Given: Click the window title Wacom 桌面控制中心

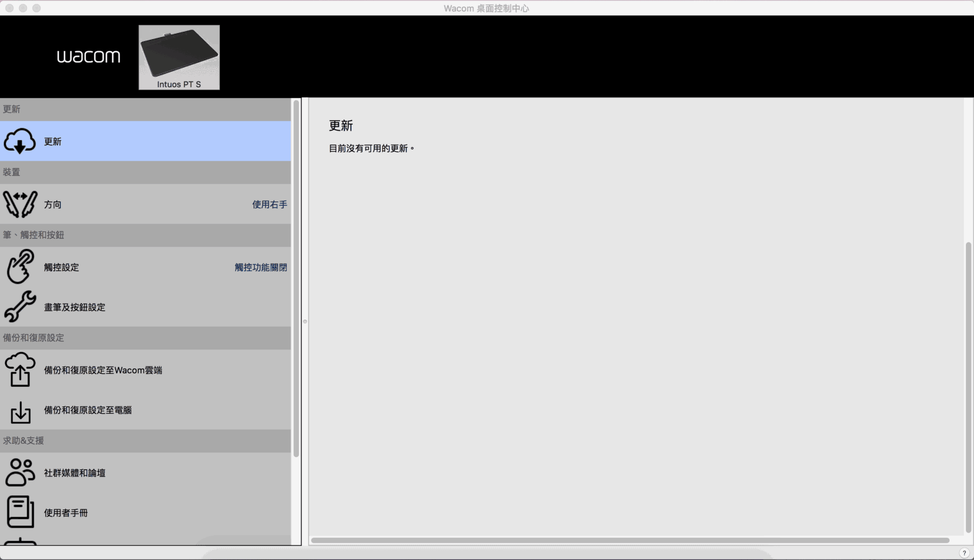Looking at the screenshot, I should pos(486,8).
